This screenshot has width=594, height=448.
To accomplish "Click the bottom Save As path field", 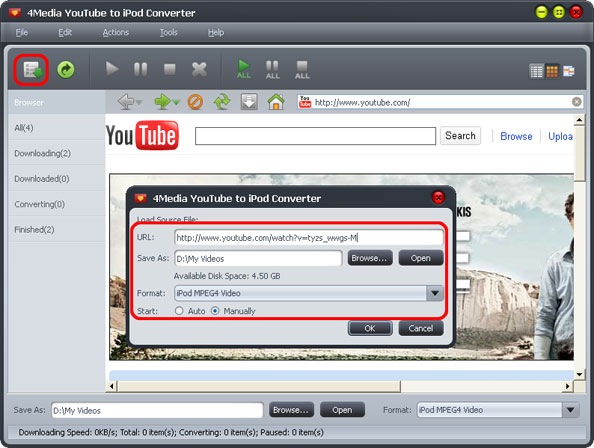I will (x=157, y=411).
